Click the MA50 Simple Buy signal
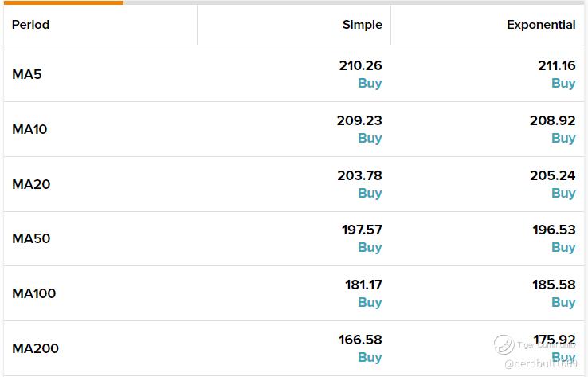588x377 pixels. pyautogui.click(x=370, y=248)
